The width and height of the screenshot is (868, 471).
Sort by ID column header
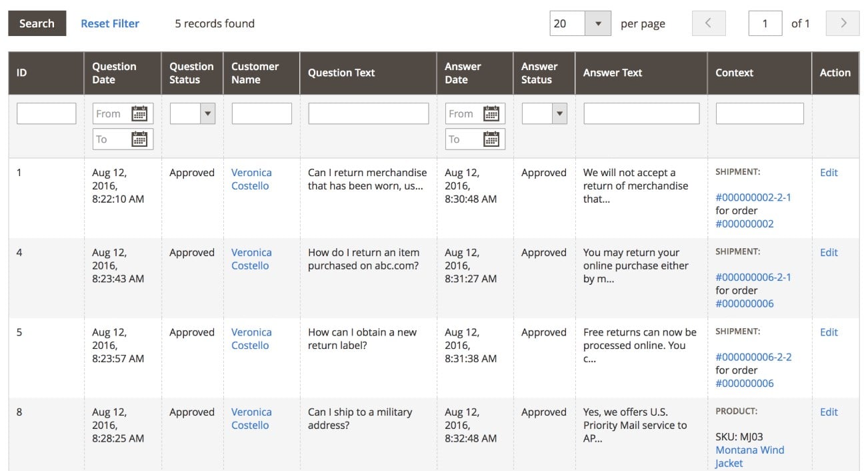(x=46, y=73)
